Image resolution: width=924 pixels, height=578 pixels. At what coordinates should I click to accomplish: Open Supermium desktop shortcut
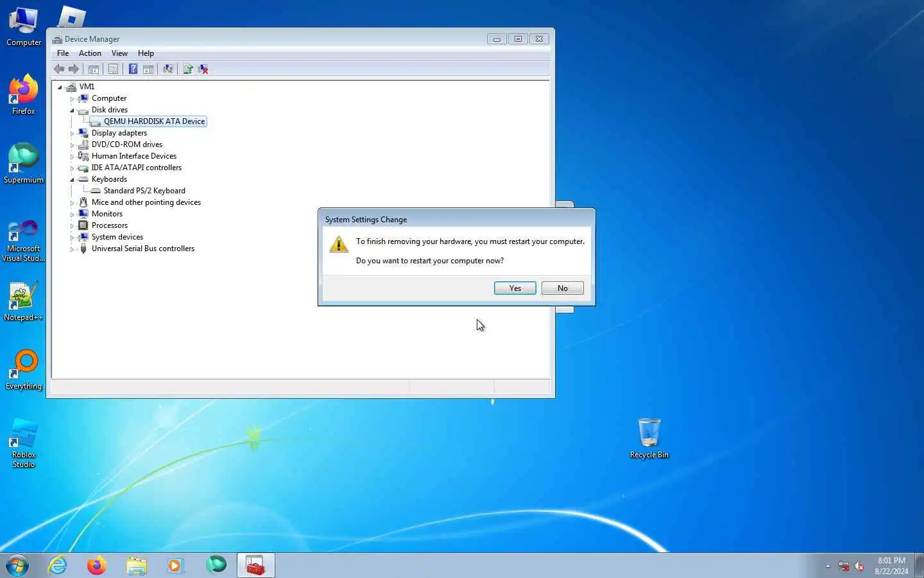[24, 164]
